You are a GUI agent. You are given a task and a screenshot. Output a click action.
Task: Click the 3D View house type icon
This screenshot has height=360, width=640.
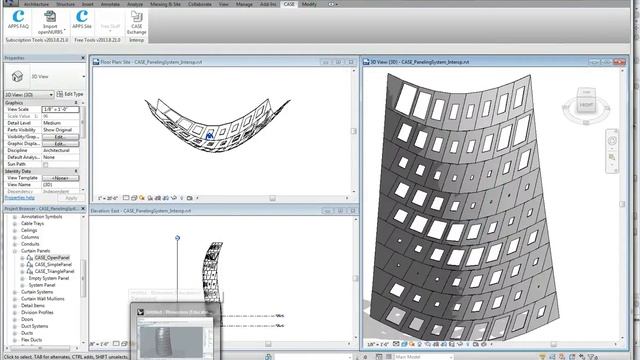click(17, 76)
